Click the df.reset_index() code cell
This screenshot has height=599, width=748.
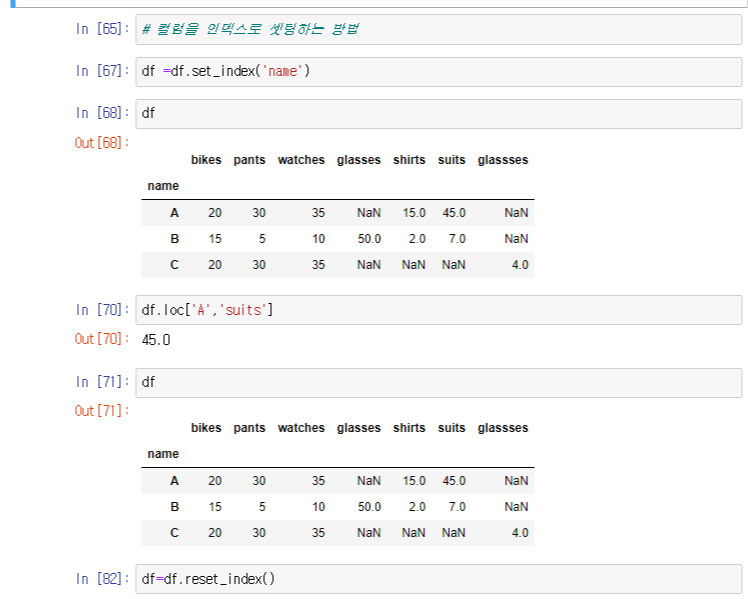point(438,579)
